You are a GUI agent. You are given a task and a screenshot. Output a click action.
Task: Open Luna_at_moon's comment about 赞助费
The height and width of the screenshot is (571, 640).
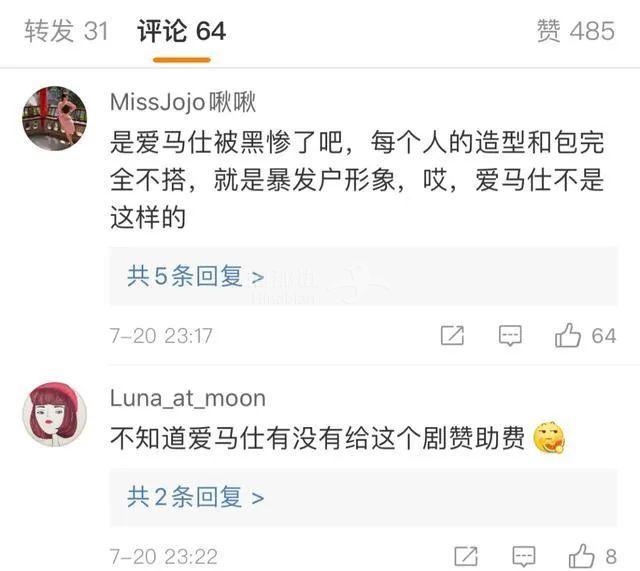point(320,438)
